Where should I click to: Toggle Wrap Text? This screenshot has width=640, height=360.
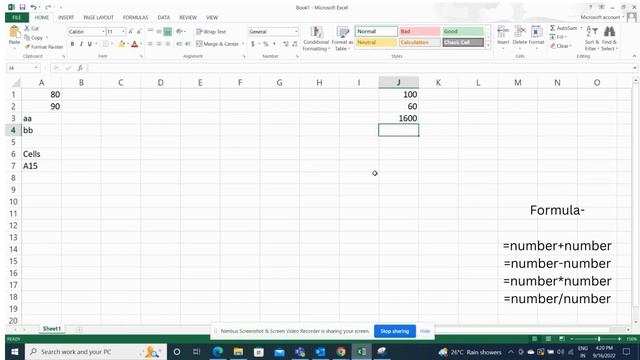(211, 31)
